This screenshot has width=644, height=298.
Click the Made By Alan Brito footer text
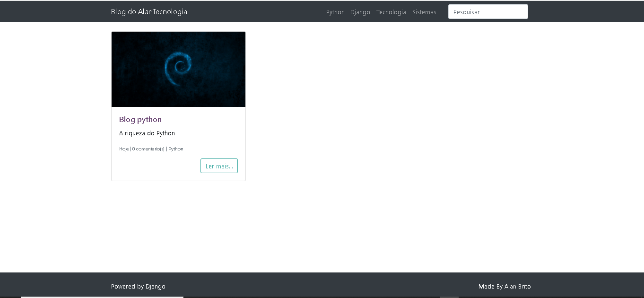click(505, 286)
